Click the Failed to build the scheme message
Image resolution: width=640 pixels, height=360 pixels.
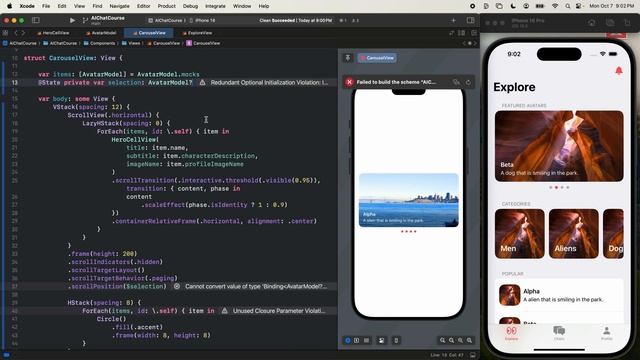click(x=396, y=82)
